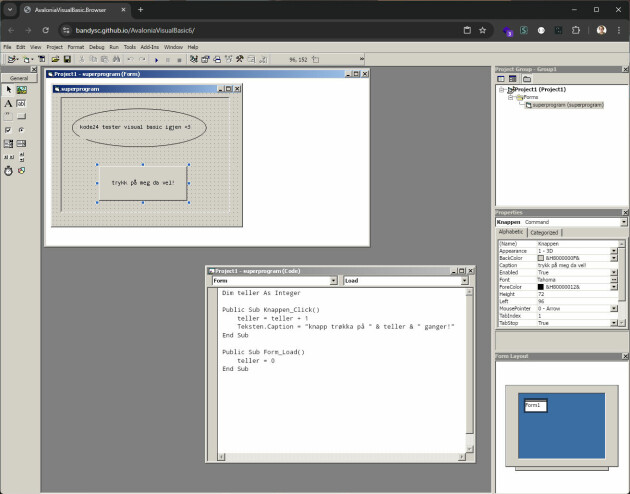630x494 pixels.
Task: Click the Menu Editor toolbar icon
Action: pos(41,59)
